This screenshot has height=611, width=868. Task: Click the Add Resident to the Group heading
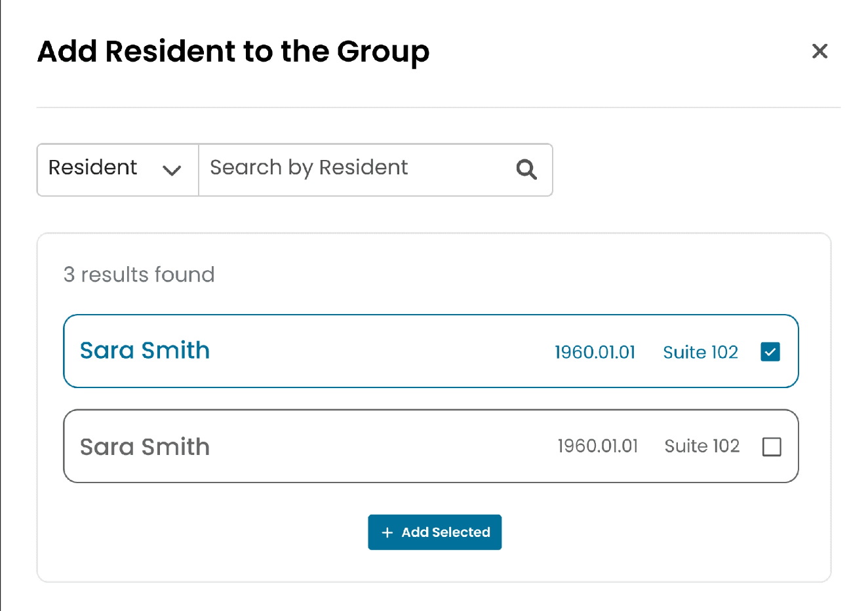[233, 52]
